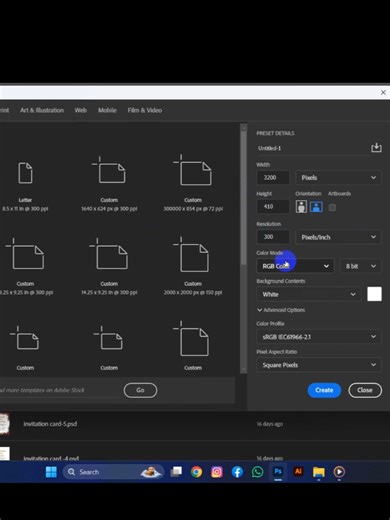This screenshot has width=390, height=520.
Task: Switch to the Art & Illustration tab
Action: coord(42,110)
